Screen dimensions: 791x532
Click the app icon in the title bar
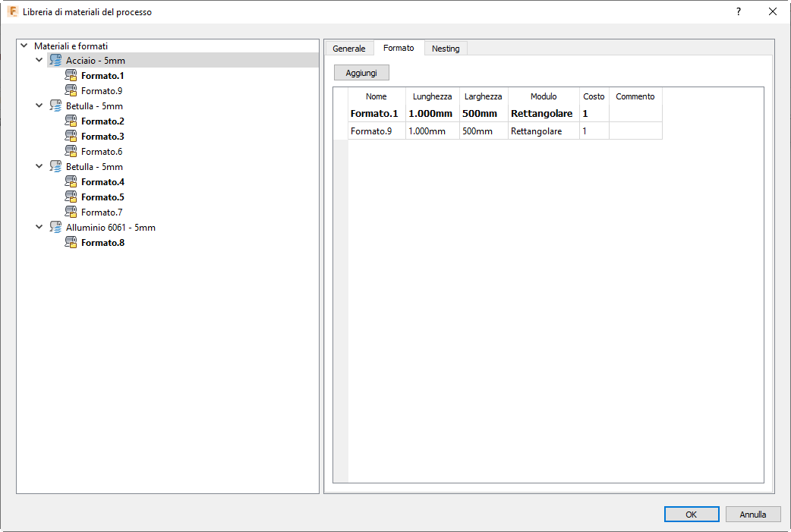coord(12,11)
